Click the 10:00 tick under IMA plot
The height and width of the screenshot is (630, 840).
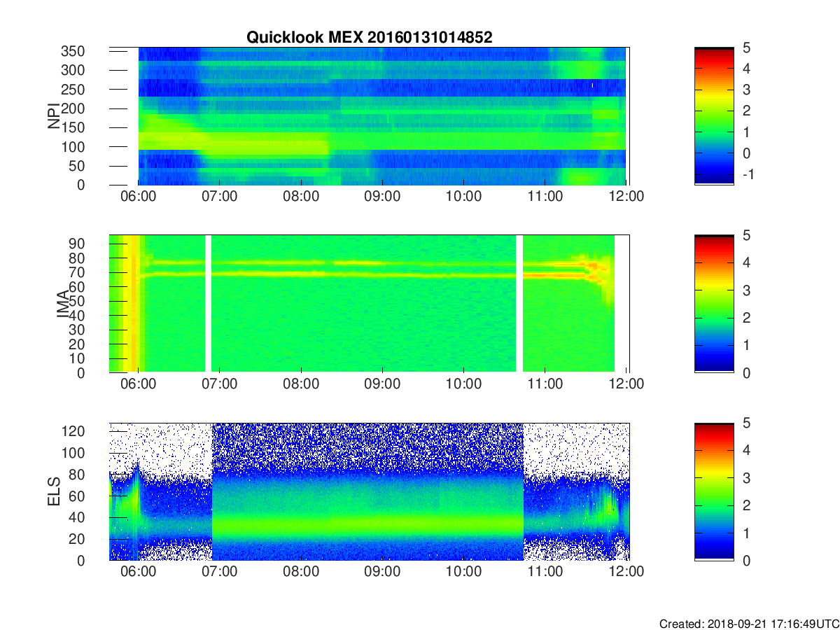(463, 384)
